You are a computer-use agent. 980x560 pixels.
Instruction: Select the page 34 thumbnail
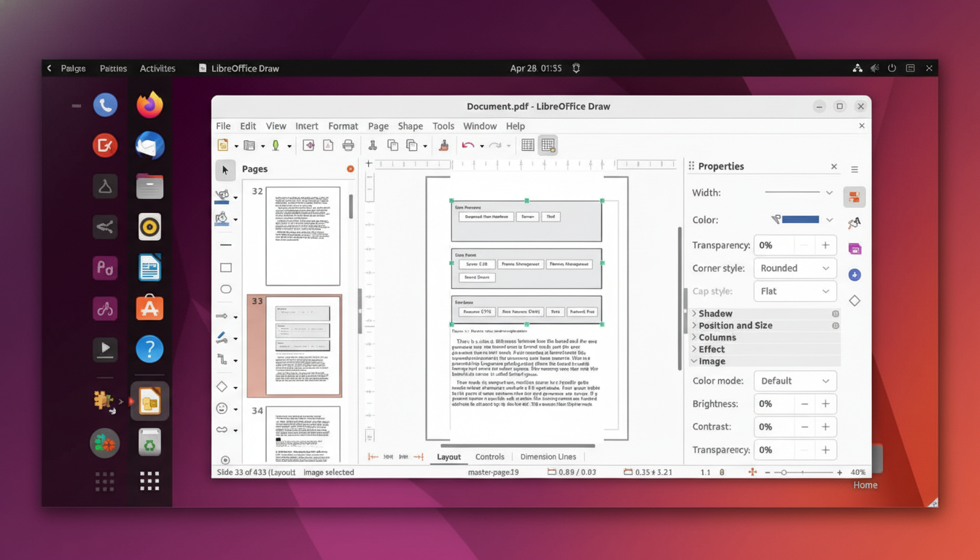303,434
